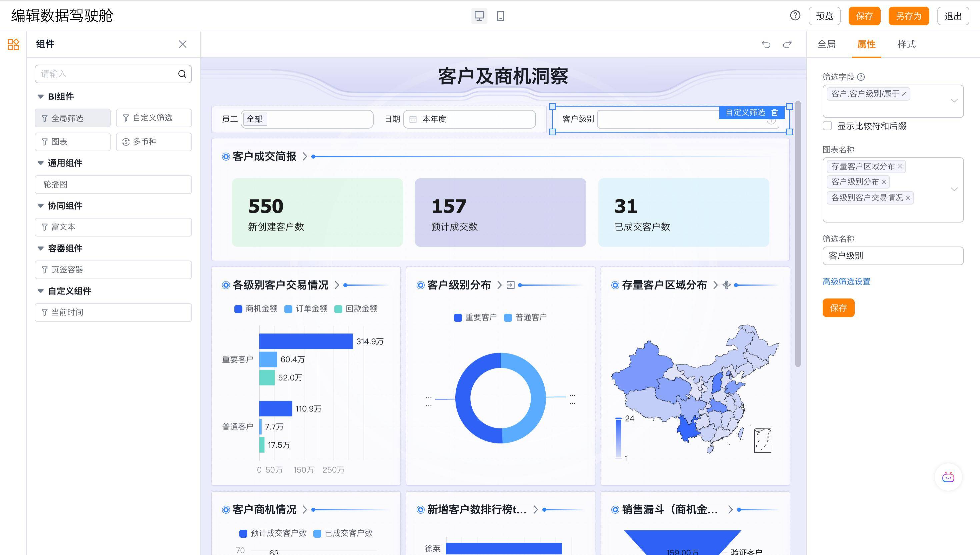Image resolution: width=980 pixels, height=555 pixels.
Task: Open the help question mark icon
Action: click(795, 16)
